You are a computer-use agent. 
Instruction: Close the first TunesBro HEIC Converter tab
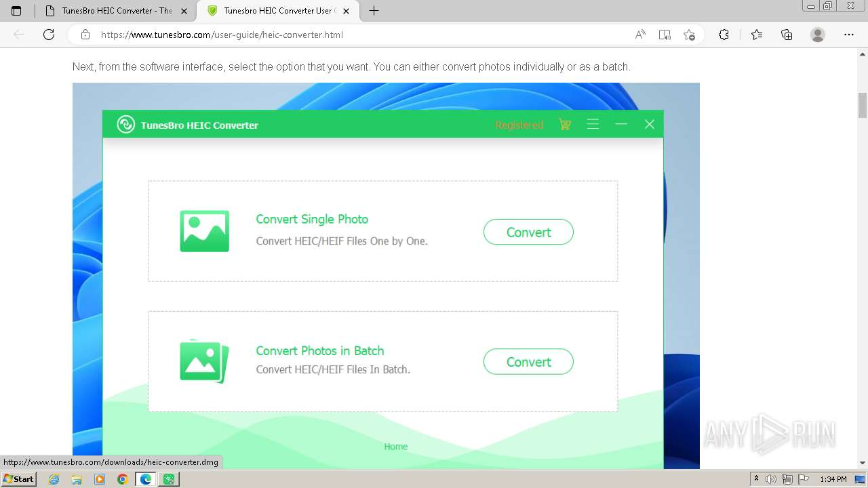tap(184, 11)
